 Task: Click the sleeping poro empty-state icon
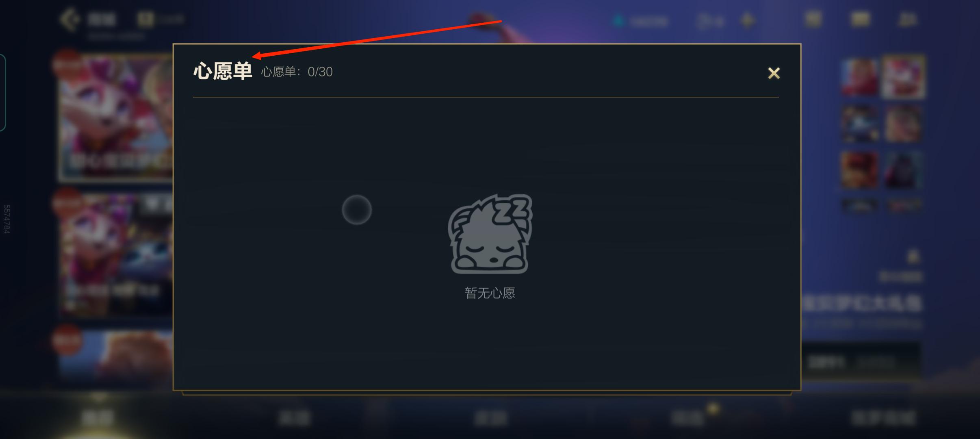[490, 234]
